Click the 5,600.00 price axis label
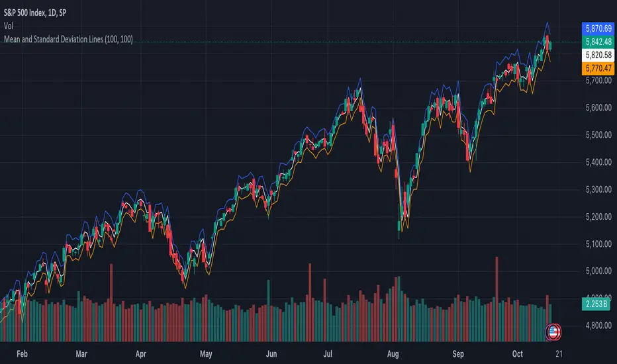 point(598,108)
